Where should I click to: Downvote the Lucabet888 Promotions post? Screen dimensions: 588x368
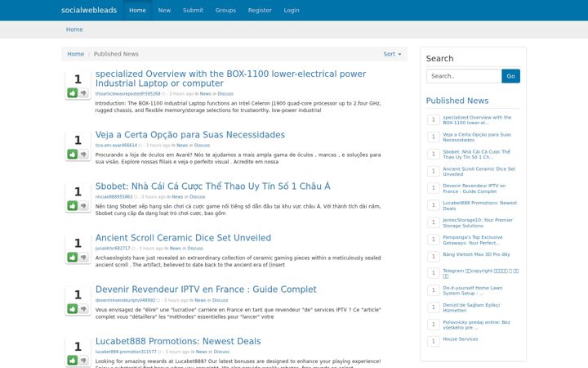(83, 360)
